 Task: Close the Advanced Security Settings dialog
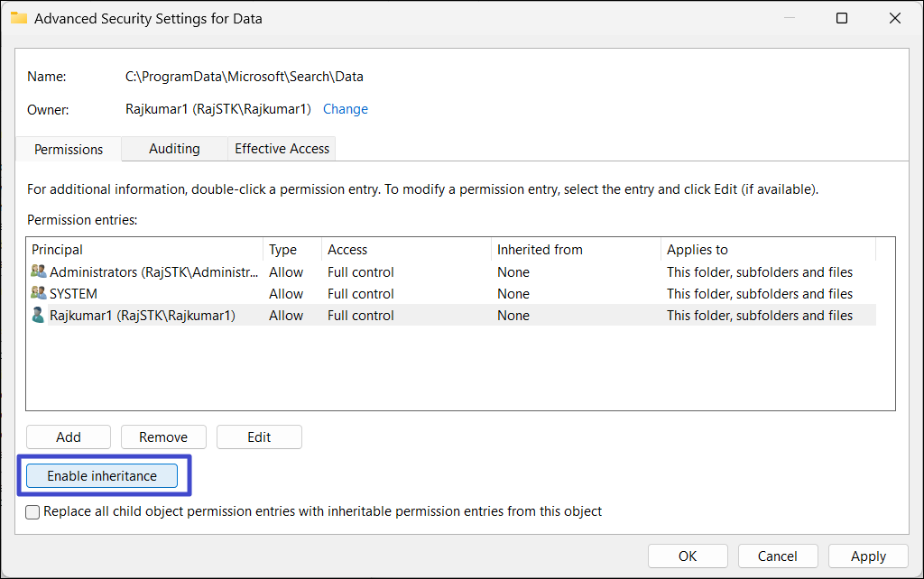(x=894, y=18)
